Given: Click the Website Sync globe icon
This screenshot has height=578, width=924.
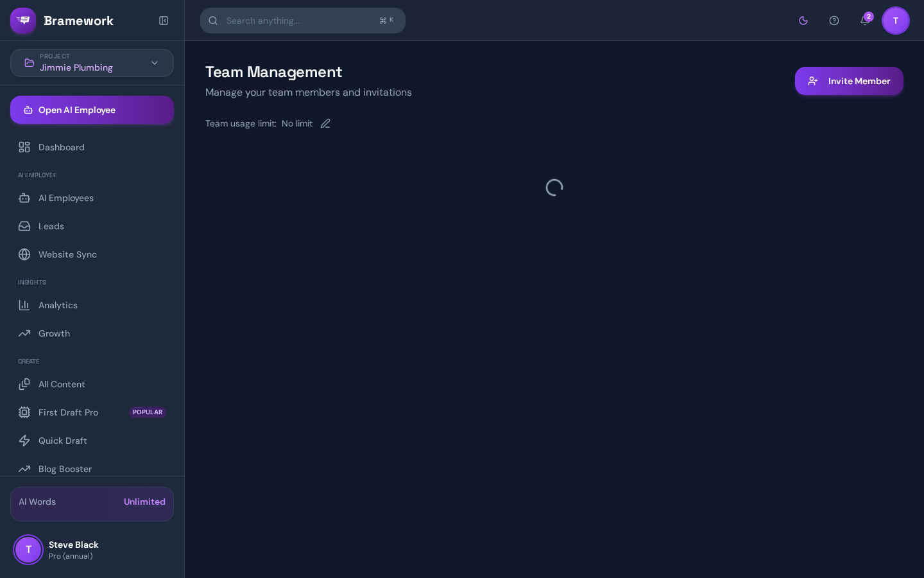Looking at the screenshot, I should click(x=24, y=254).
